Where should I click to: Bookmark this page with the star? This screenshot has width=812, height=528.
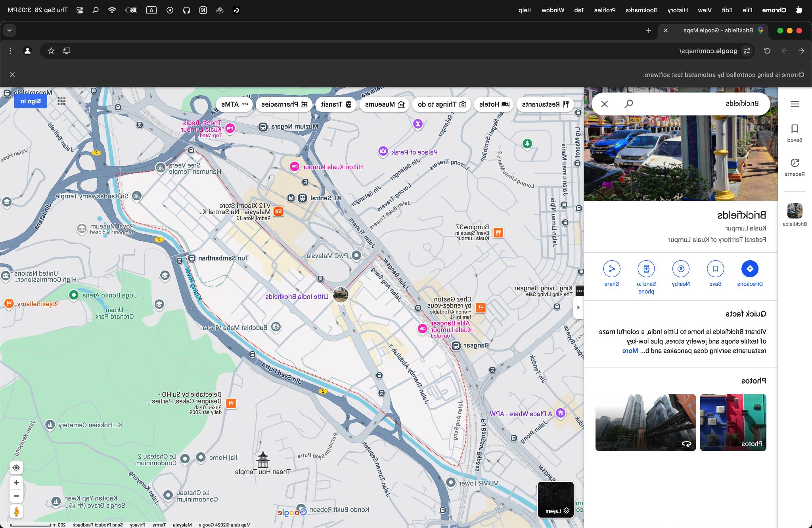coord(51,51)
